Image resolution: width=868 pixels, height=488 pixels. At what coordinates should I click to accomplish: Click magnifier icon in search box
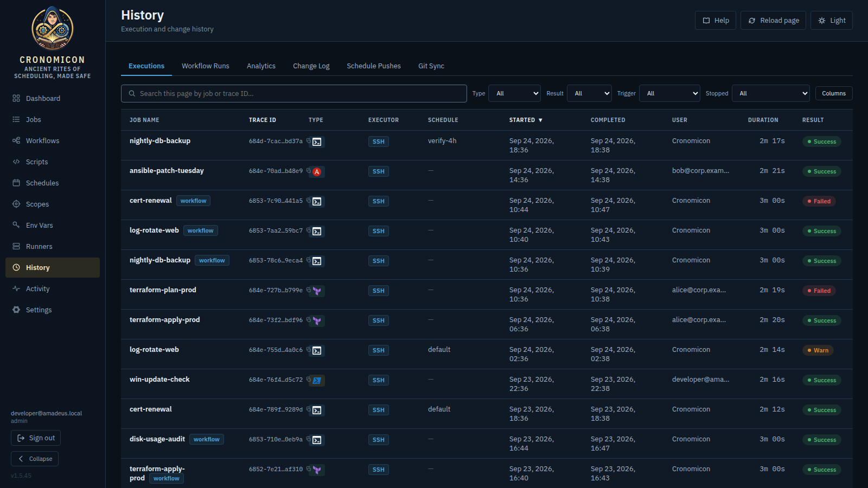pyautogui.click(x=132, y=93)
